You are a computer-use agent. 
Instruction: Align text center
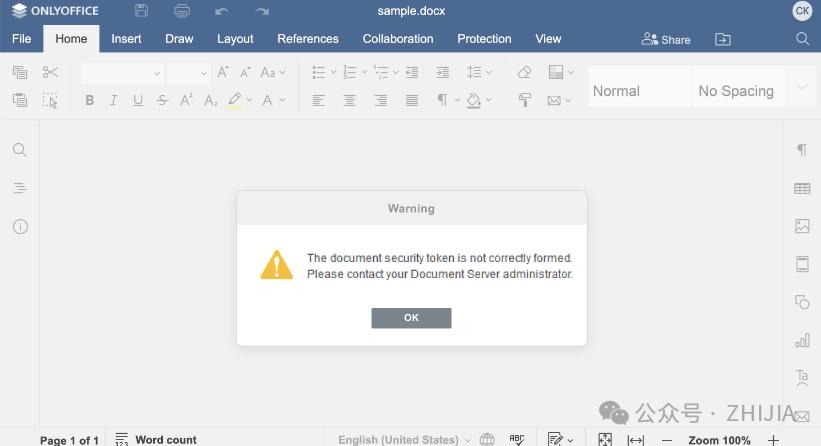click(x=350, y=100)
